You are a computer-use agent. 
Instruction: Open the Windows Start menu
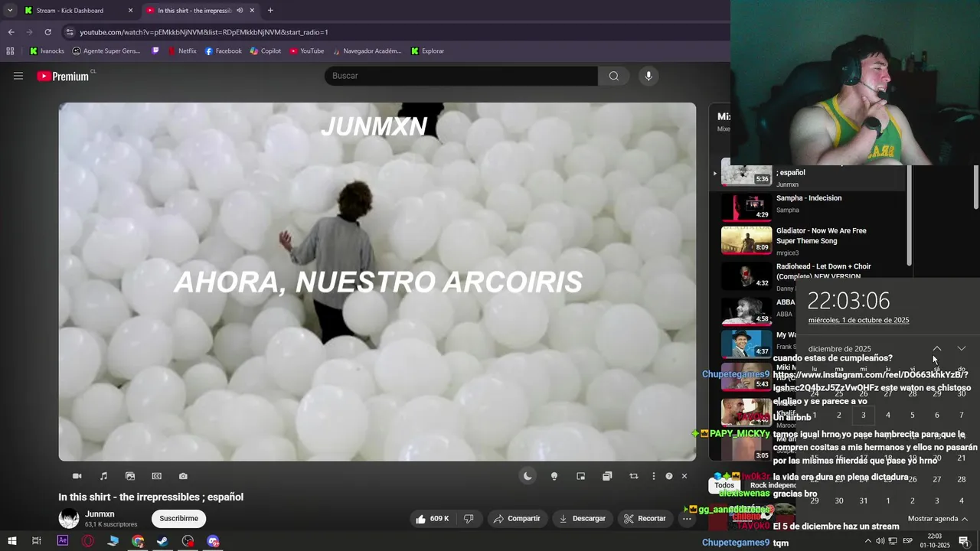coord(11,541)
